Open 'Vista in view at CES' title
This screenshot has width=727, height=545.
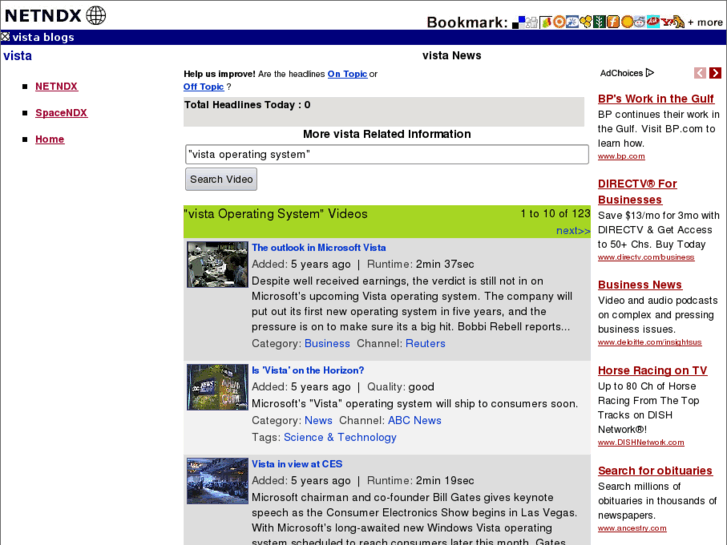coord(297,464)
